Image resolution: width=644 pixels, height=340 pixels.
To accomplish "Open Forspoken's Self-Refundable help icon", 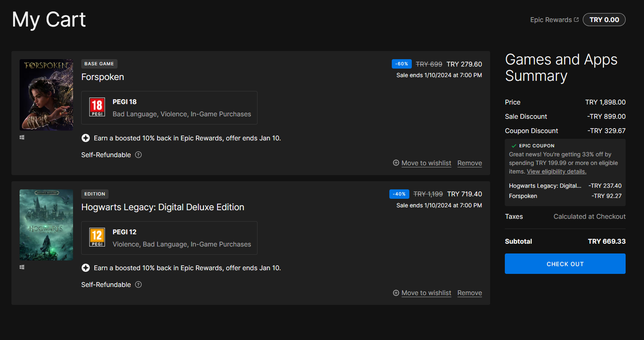I will click(x=138, y=155).
